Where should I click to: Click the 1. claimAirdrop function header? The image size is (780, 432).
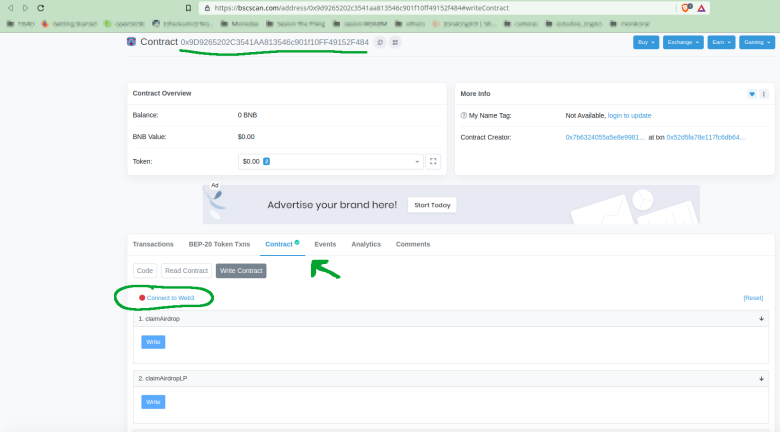[451, 319]
